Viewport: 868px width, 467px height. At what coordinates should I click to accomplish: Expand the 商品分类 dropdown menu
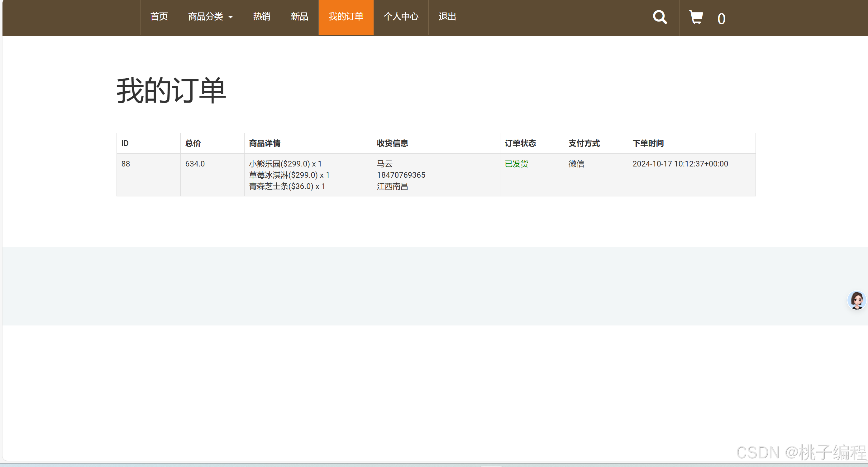[x=210, y=17]
